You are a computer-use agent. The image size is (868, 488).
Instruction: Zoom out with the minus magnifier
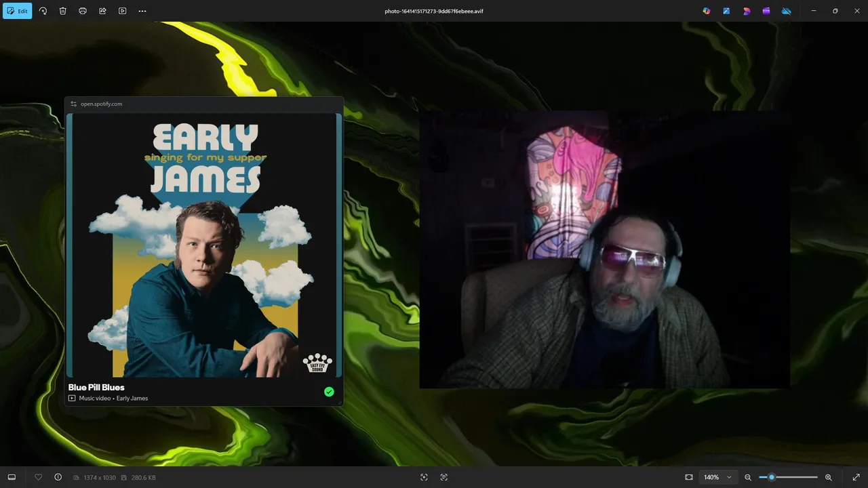[x=748, y=477]
